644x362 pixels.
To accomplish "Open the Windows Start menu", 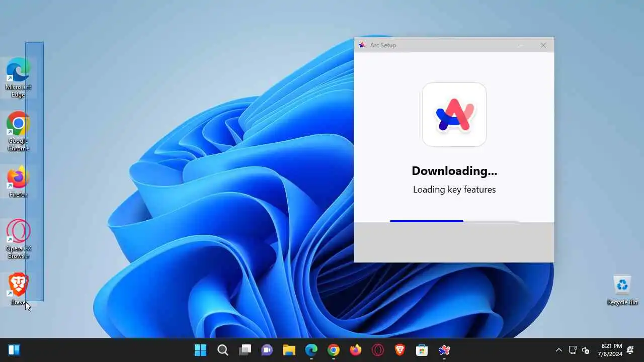I will click(200, 350).
